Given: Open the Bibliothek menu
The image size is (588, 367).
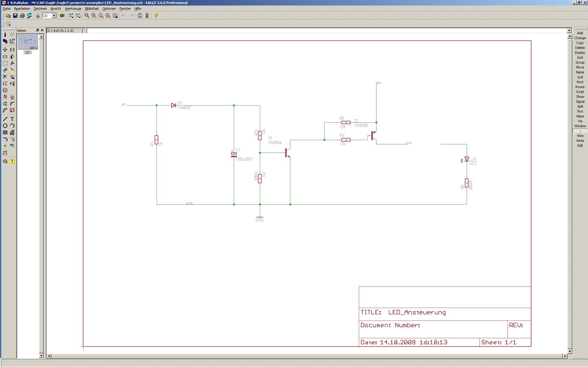Looking at the screenshot, I should click(92, 9).
